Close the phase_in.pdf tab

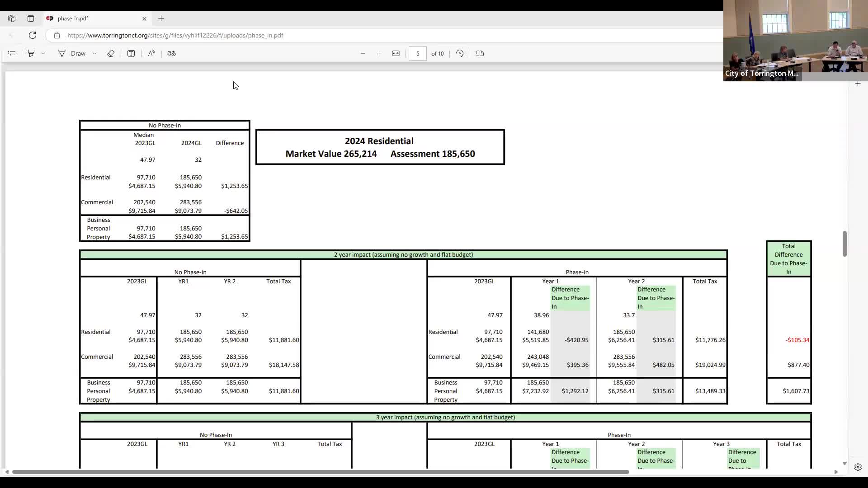point(144,19)
